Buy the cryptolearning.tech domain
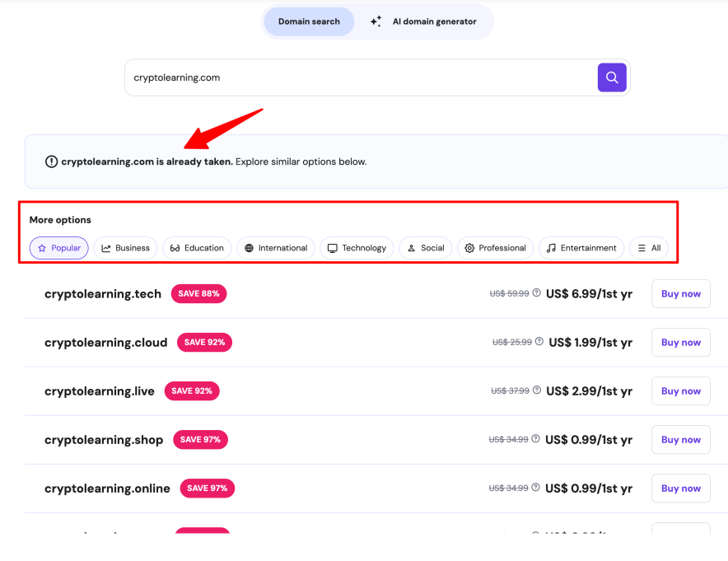Image resolution: width=728 pixels, height=561 pixels. (x=680, y=293)
